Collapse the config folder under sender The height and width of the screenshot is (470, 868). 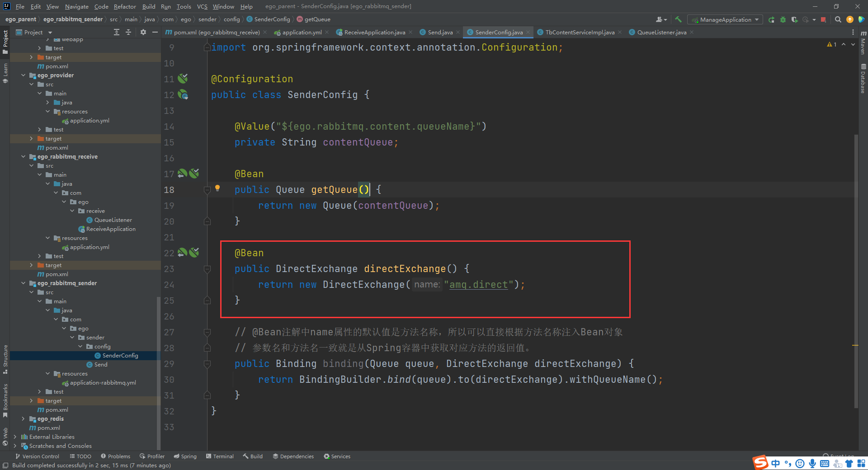tap(80, 347)
